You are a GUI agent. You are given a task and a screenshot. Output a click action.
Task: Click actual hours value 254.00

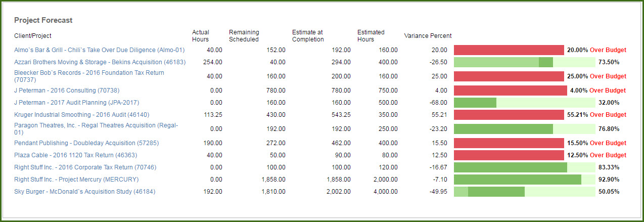pyautogui.click(x=213, y=62)
